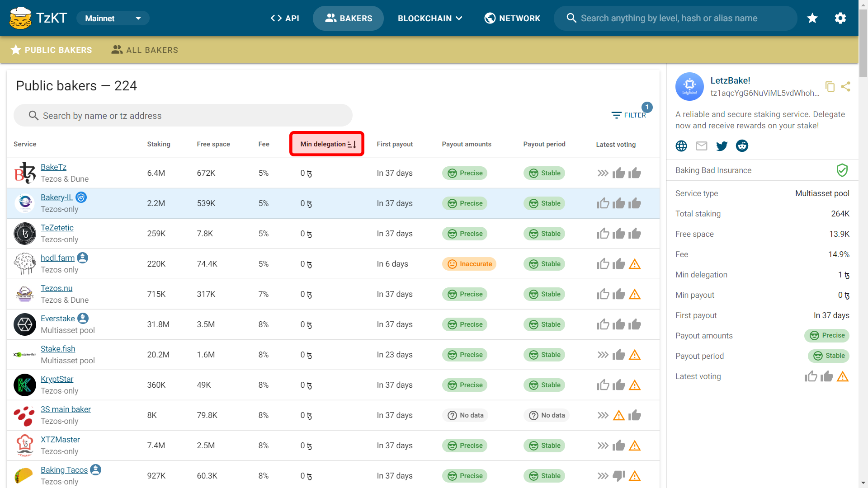Open LetzBake! website globe icon

pos(681,145)
